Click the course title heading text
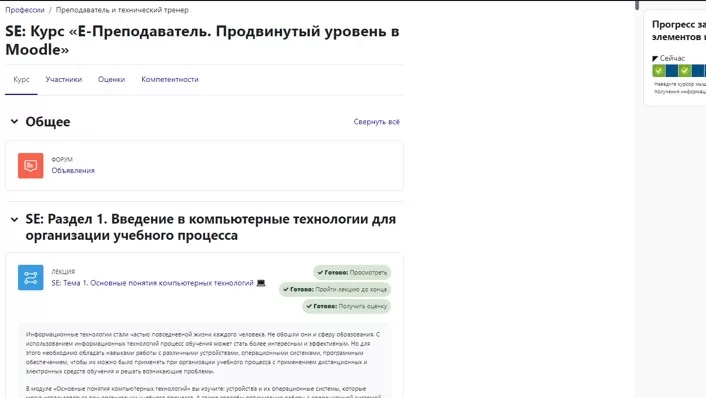 202,41
